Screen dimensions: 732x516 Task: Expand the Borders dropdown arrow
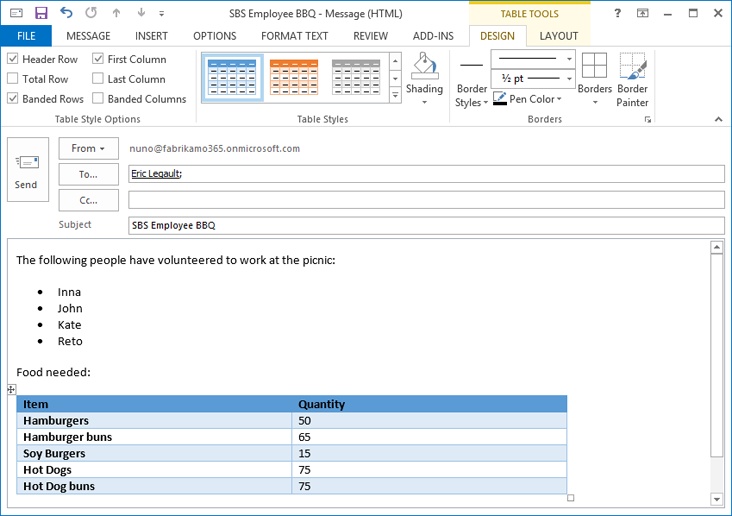(595, 102)
